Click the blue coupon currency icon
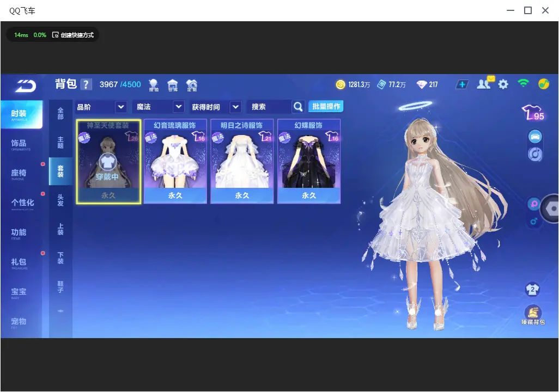This screenshot has width=559, height=392. pyautogui.click(x=381, y=84)
